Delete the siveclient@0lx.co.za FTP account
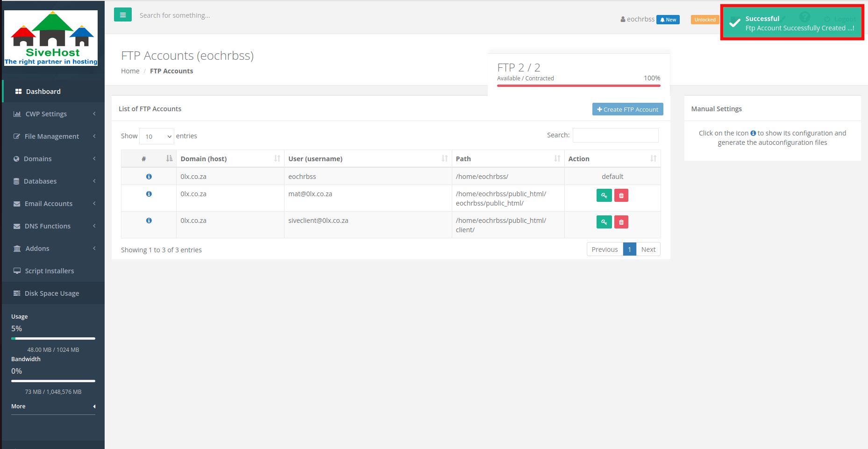 pyautogui.click(x=621, y=222)
